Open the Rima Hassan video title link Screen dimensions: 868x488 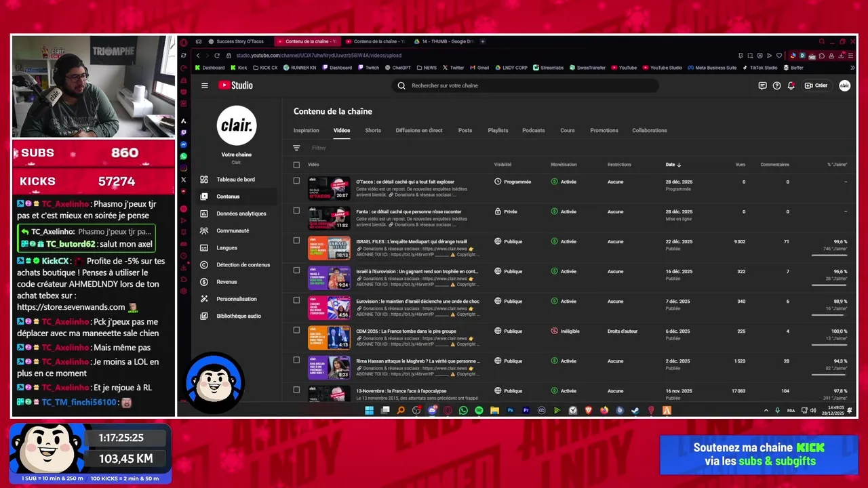pyautogui.click(x=418, y=361)
